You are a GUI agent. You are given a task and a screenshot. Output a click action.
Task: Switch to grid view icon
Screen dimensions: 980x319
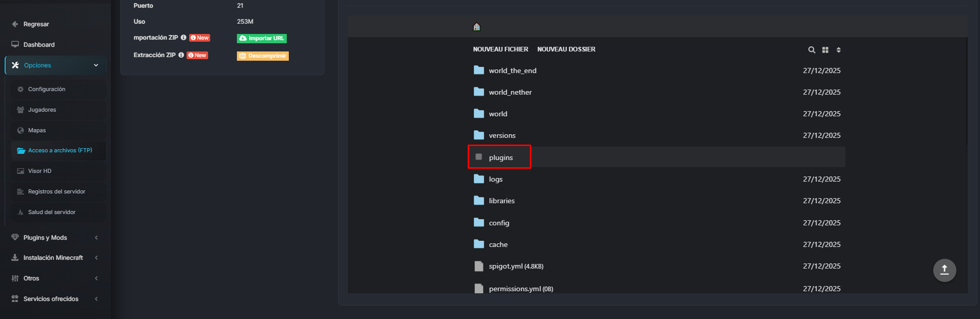pos(825,50)
